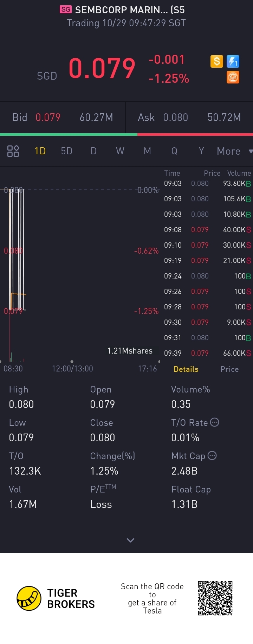The height and width of the screenshot is (644, 253).
Task: Select the 09:26 trade row
Action: 207,291
